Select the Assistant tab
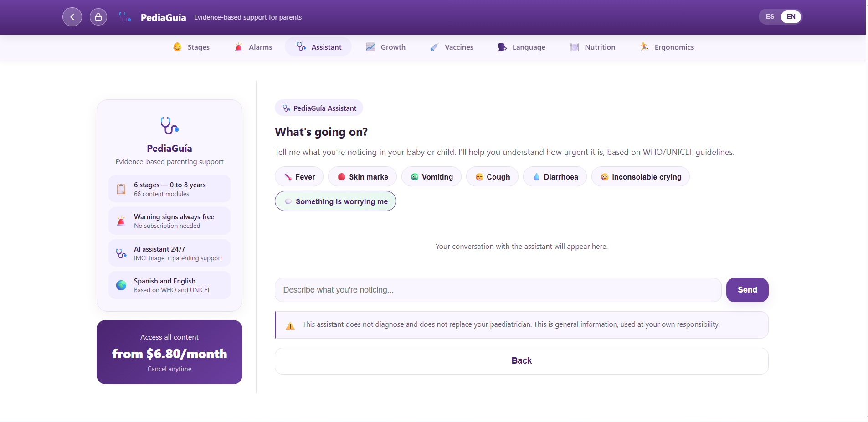868x422 pixels. tap(318, 47)
